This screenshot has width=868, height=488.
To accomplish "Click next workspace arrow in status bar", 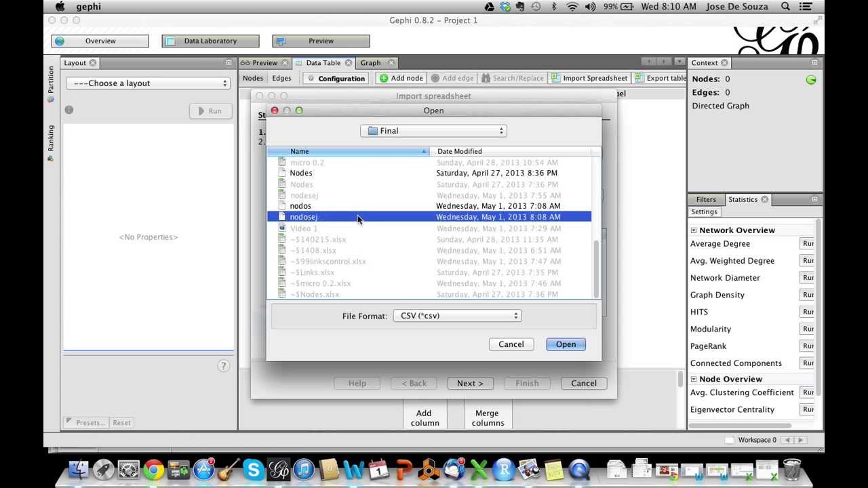I will 801,440.
